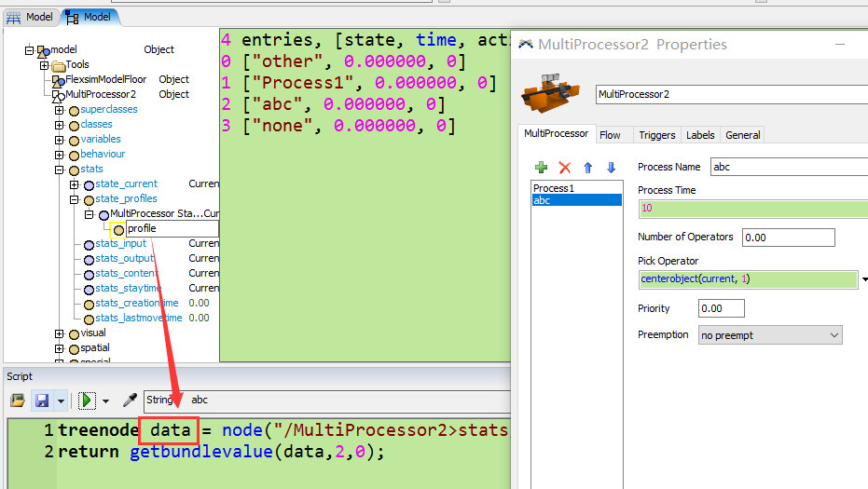Select the state_current tree node

coord(126,184)
